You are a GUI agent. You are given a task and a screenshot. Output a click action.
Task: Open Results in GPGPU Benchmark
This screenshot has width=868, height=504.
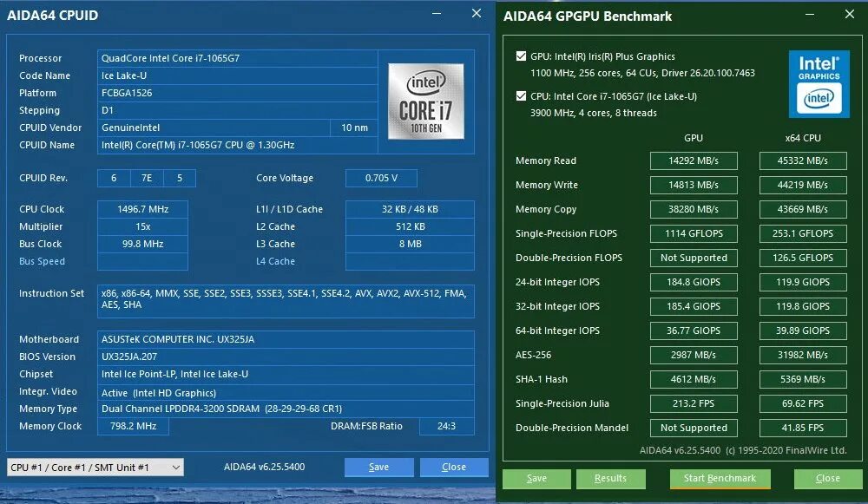[x=610, y=479]
